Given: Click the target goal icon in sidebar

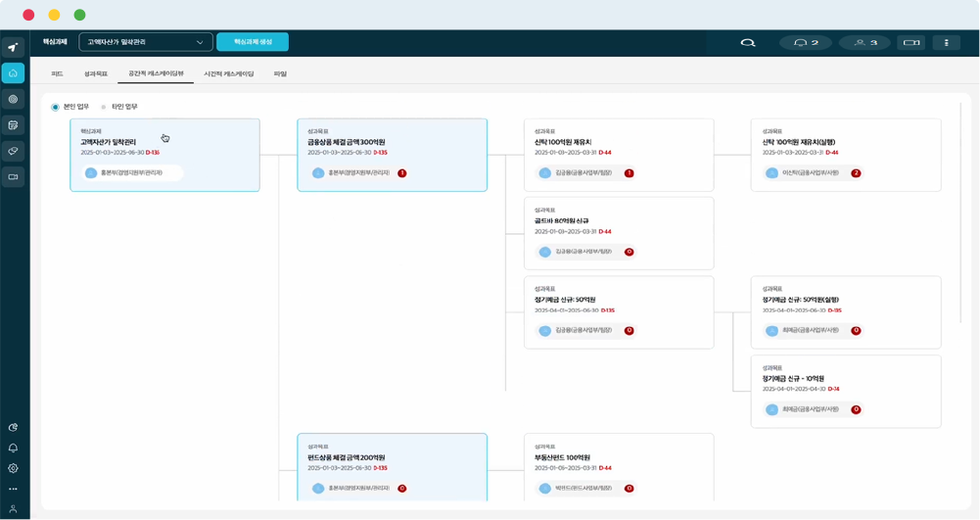Looking at the screenshot, I should tap(13, 99).
